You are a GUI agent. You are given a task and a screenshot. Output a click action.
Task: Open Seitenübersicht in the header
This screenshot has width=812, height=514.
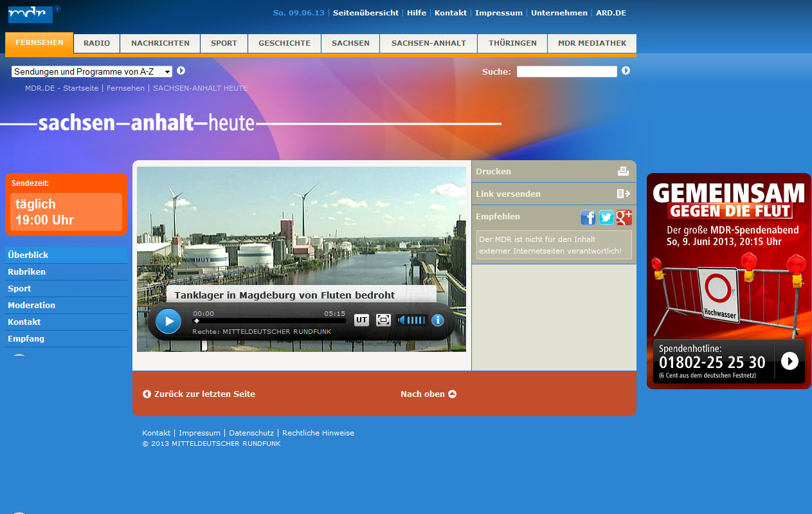click(x=365, y=13)
